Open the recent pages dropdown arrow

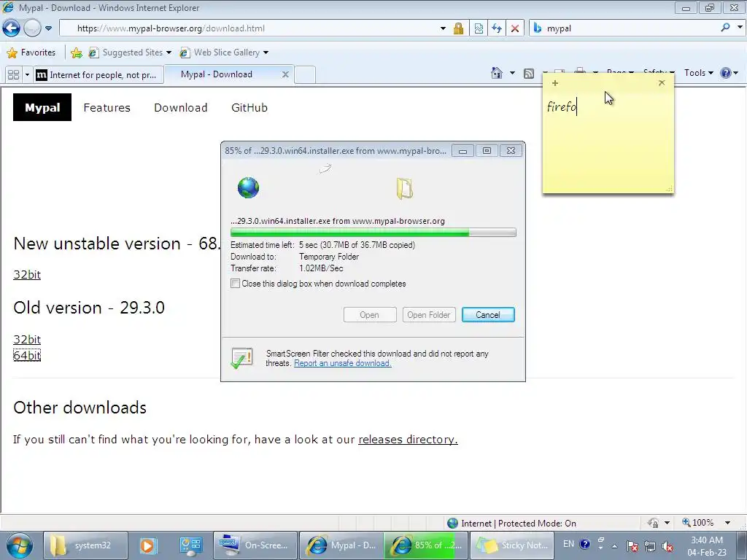tap(48, 28)
